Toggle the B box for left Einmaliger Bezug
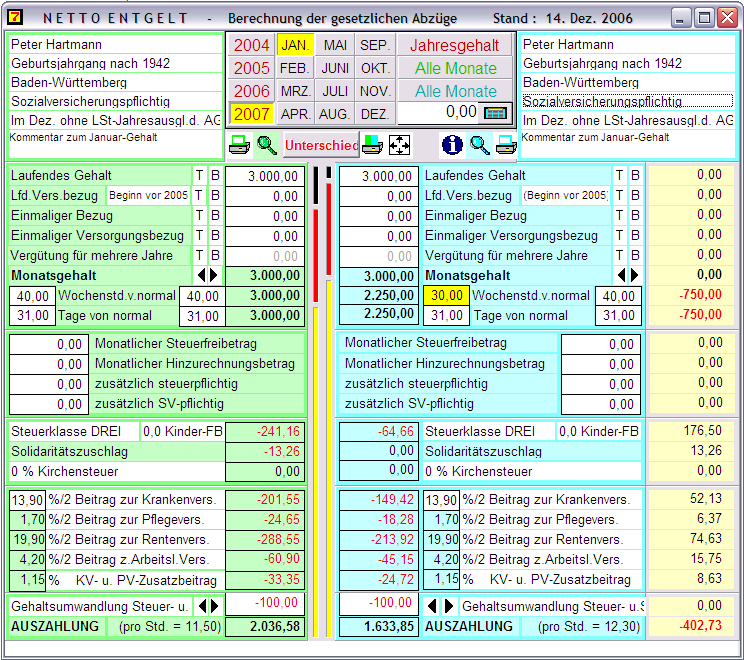The height and width of the screenshot is (660, 744). click(214, 216)
